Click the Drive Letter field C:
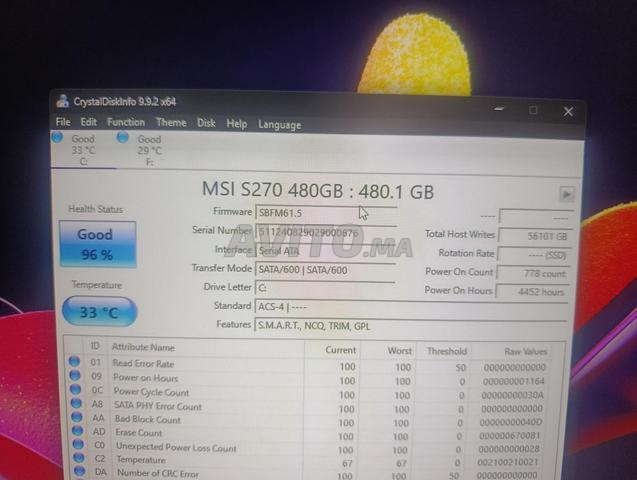 tap(325, 288)
